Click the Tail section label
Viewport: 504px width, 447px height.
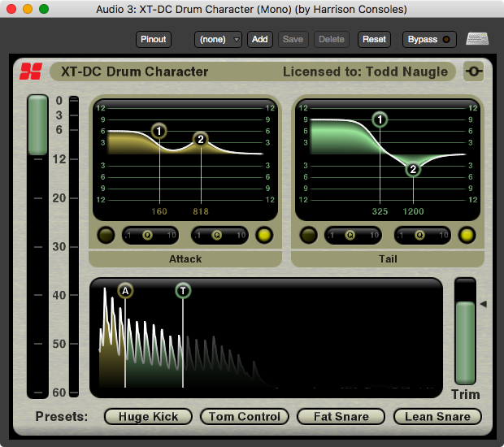coord(388,259)
